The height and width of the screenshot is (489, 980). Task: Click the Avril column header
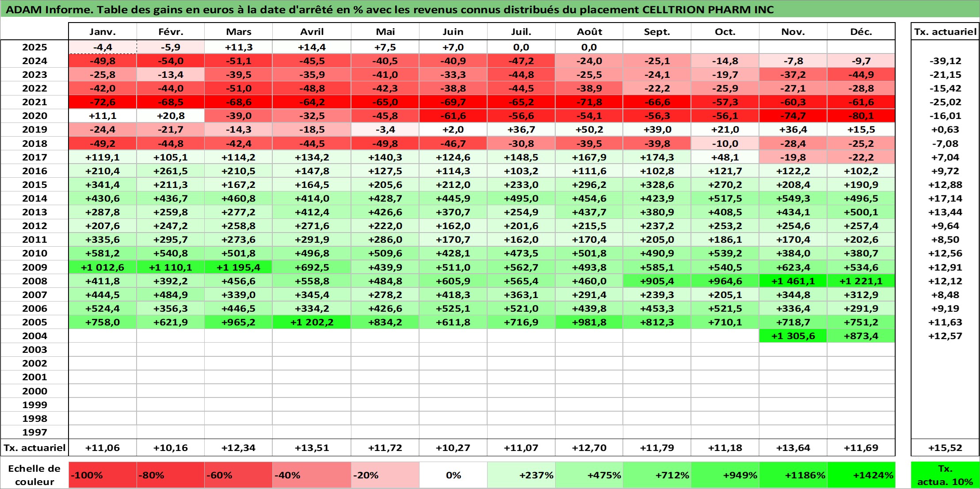tap(312, 31)
